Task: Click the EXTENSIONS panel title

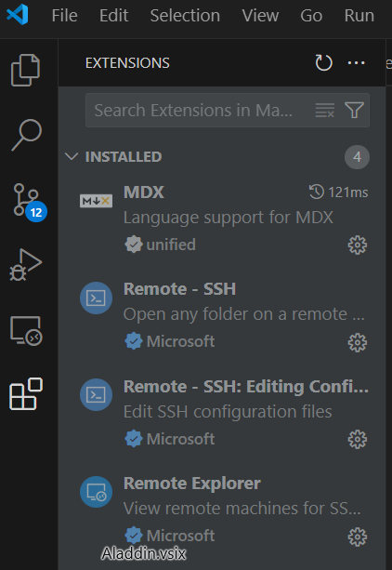Action: point(127,63)
